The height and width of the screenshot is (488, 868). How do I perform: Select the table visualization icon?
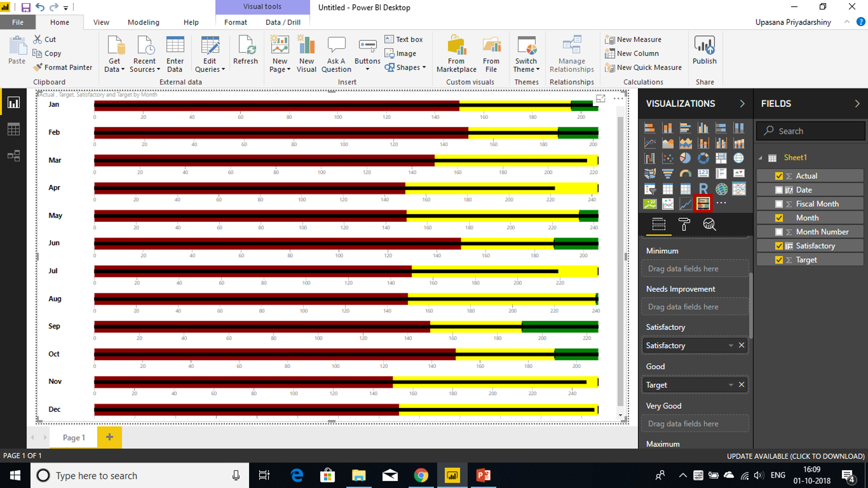668,188
